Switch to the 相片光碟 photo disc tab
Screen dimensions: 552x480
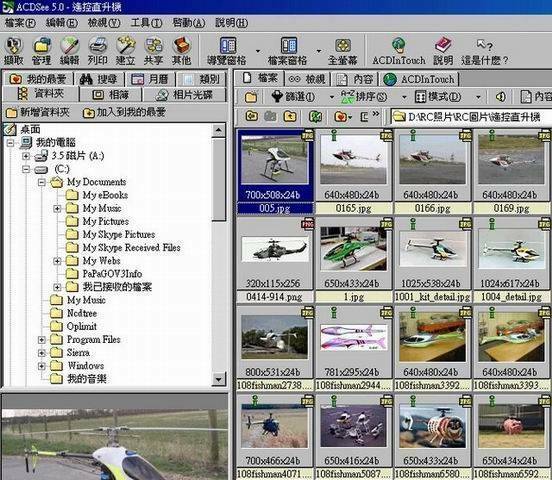point(184,94)
